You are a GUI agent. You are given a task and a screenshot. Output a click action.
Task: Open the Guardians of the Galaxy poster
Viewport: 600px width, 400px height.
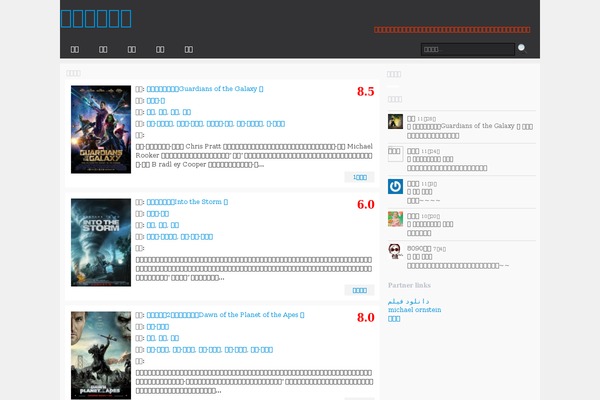pos(101,130)
